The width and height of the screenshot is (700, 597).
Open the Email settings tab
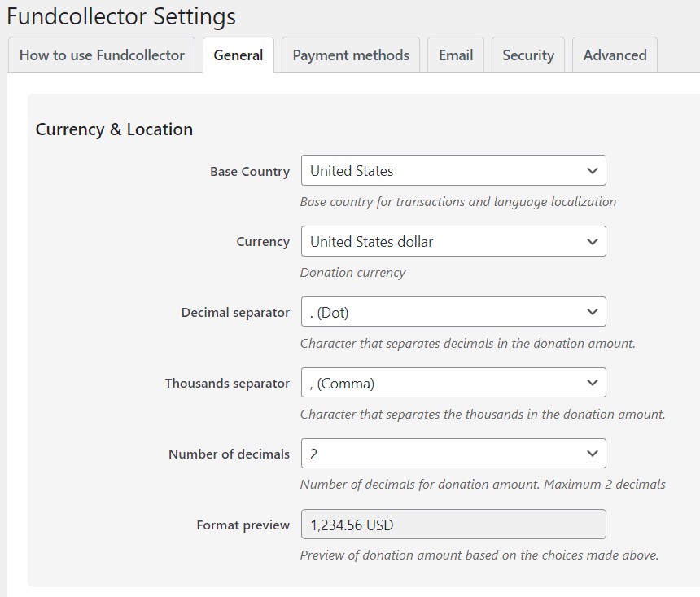(x=455, y=55)
